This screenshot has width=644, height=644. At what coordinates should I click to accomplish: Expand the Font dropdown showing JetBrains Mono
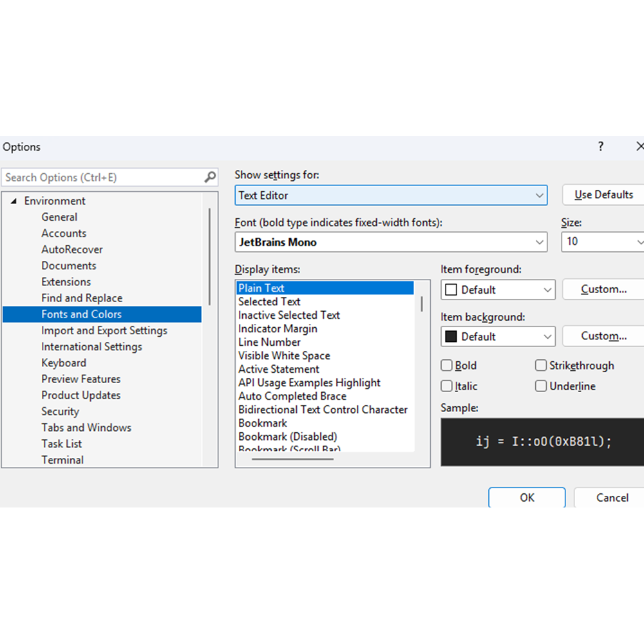click(x=539, y=242)
